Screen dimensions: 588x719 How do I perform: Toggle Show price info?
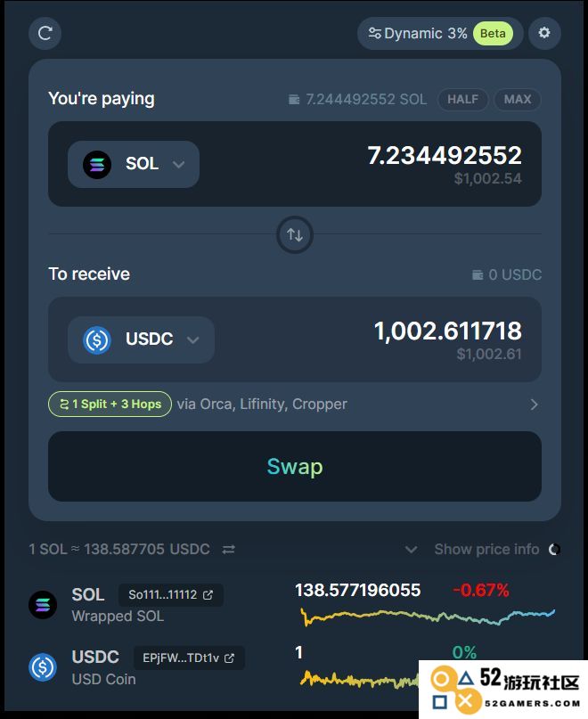click(486, 549)
